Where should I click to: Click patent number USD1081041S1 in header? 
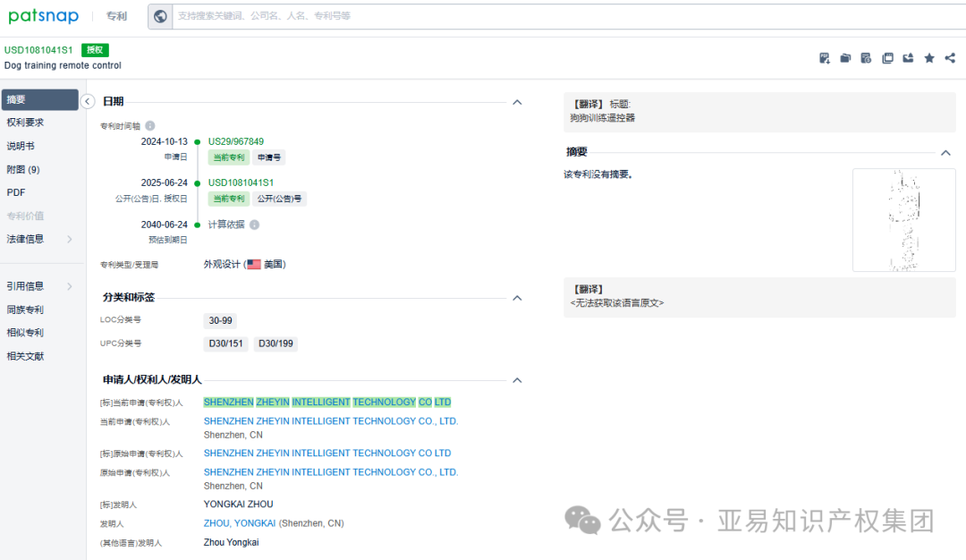point(38,50)
